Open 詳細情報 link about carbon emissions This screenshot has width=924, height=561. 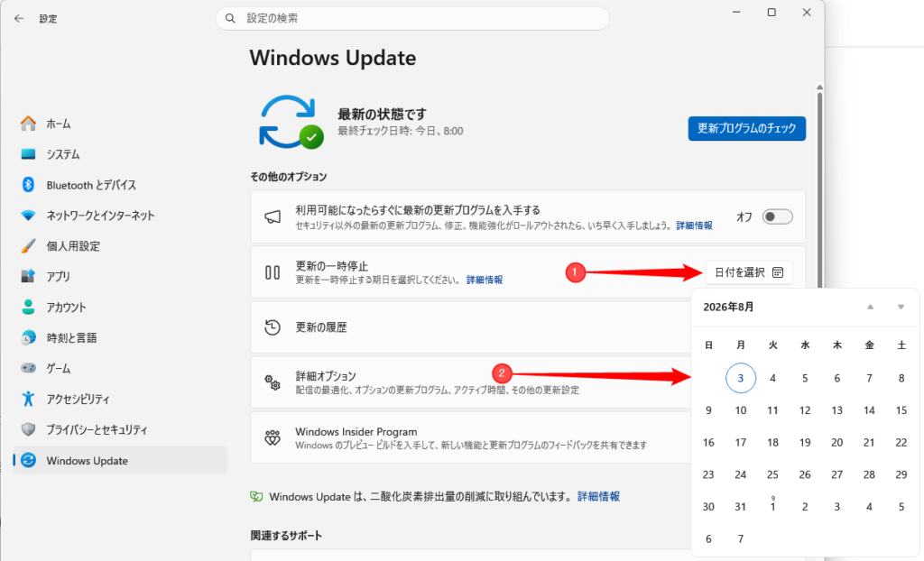(599, 497)
